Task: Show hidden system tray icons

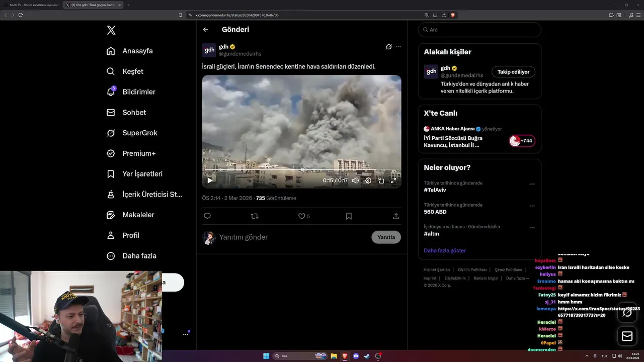Action: pyautogui.click(x=587, y=356)
